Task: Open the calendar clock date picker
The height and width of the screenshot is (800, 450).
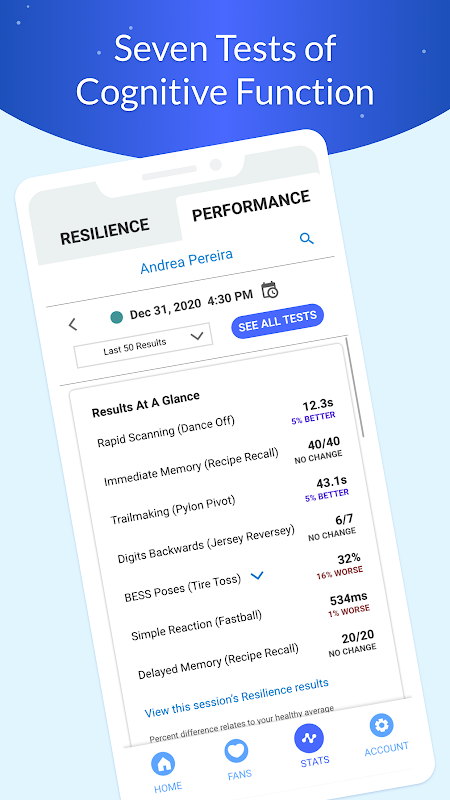Action: tap(269, 290)
